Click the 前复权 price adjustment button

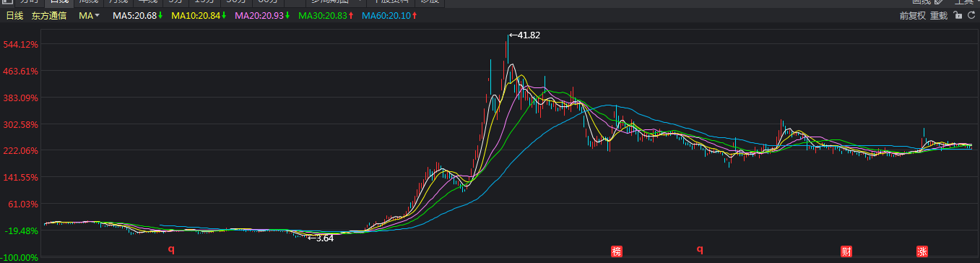click(913, 15)
